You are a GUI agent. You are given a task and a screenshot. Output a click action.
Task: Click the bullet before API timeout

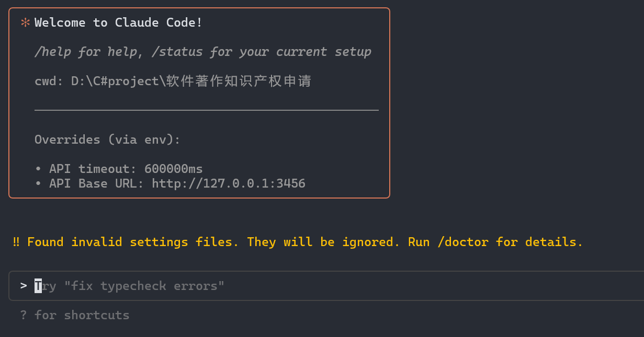click(38, 169)
